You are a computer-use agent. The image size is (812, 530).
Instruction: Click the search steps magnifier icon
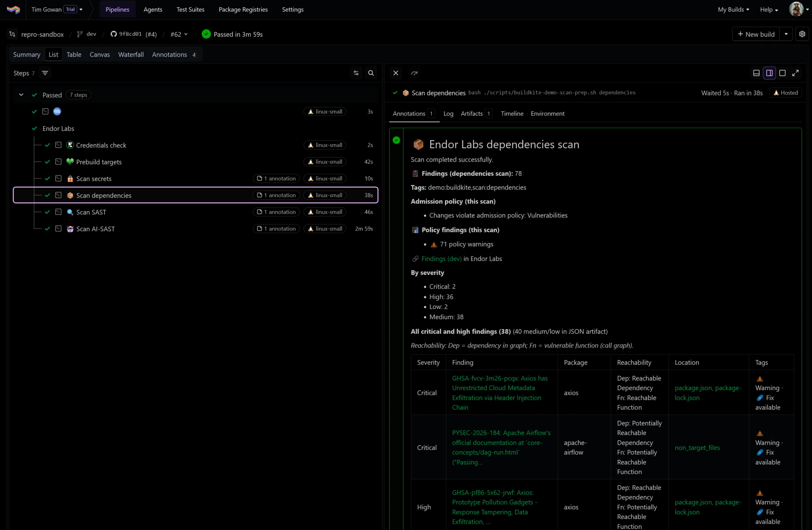371,73
